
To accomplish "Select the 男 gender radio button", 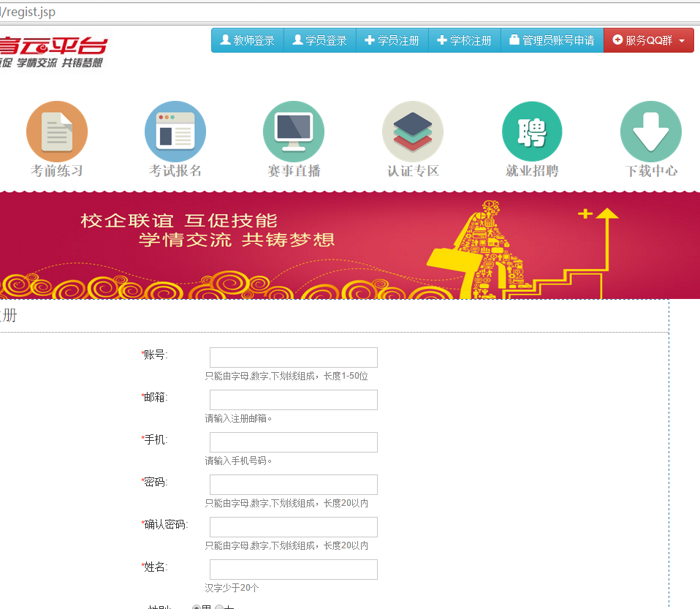I will (196, 608).
